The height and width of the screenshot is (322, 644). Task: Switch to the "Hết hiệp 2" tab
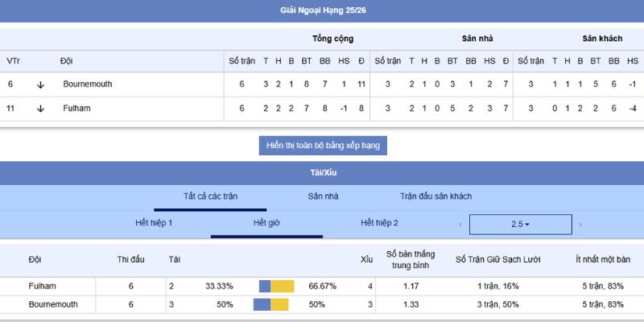coord(379,223)
